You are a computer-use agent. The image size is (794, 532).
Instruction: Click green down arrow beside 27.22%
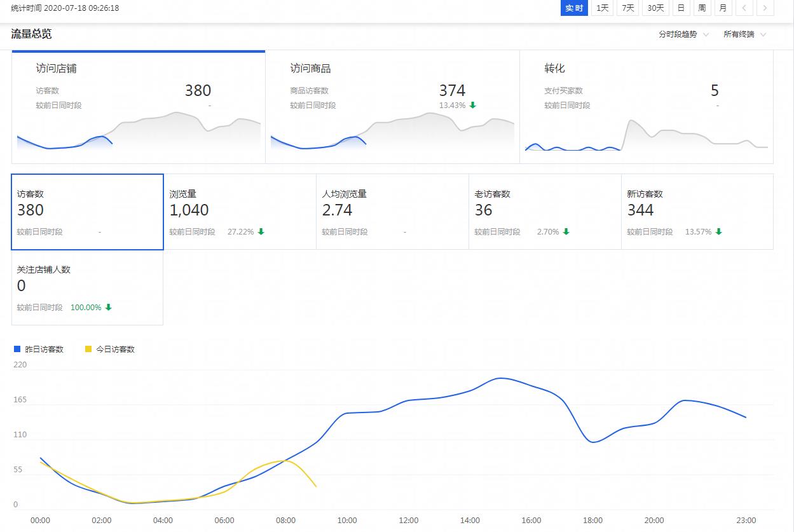pos(261,232)
